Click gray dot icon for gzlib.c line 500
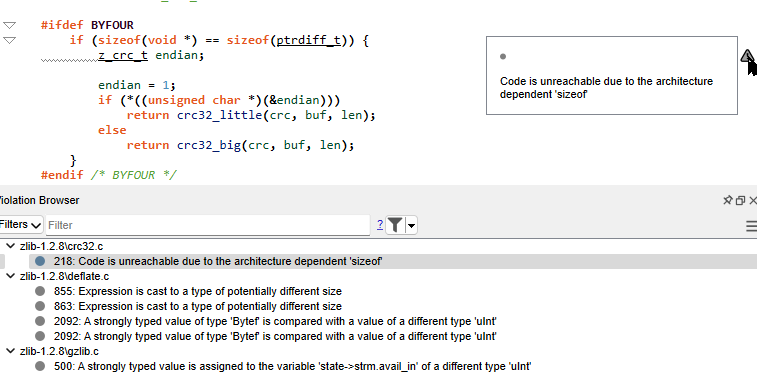 click(x=40, y=366)
